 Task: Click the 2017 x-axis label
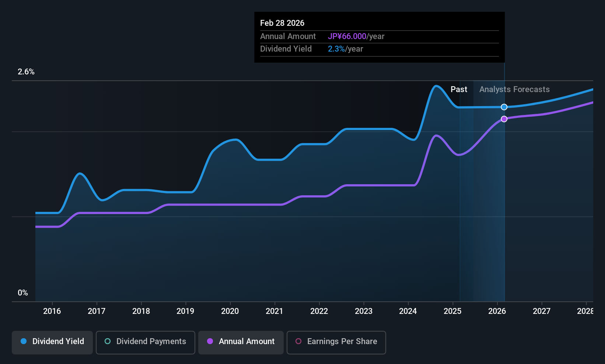(97, 311)
